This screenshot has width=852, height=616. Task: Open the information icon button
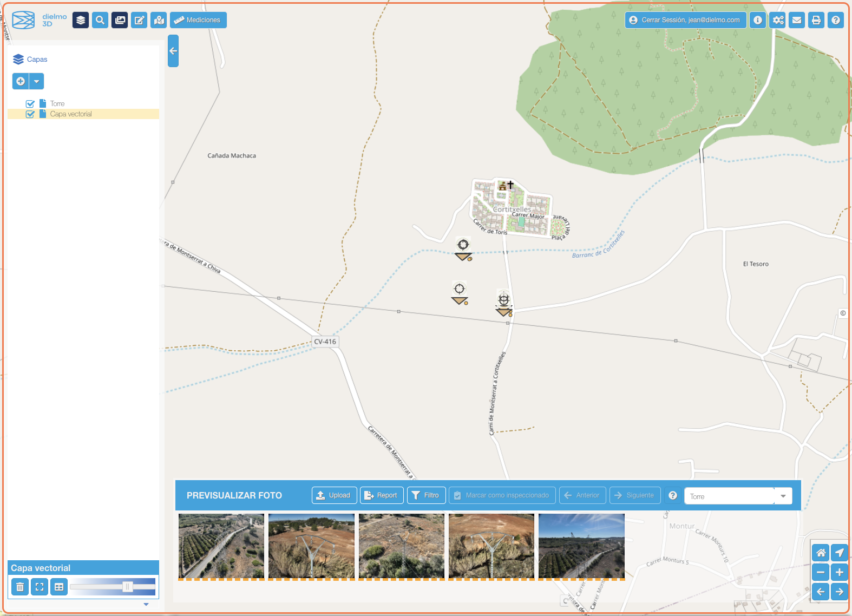[758, 20]
